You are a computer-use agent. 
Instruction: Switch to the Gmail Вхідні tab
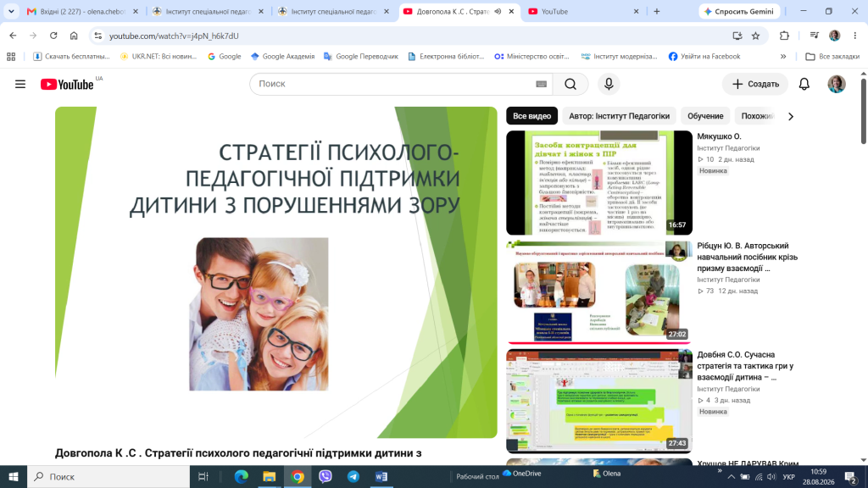[83, 11]
